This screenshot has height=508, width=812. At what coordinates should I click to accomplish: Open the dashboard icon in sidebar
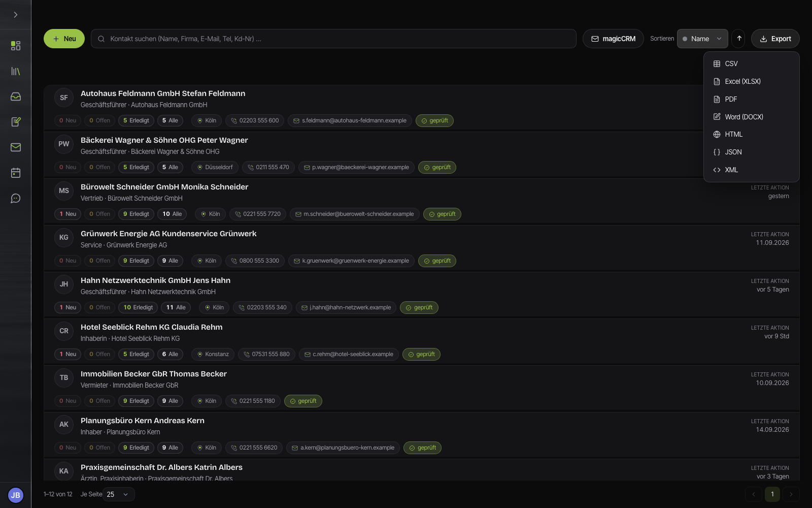point(16,46)
